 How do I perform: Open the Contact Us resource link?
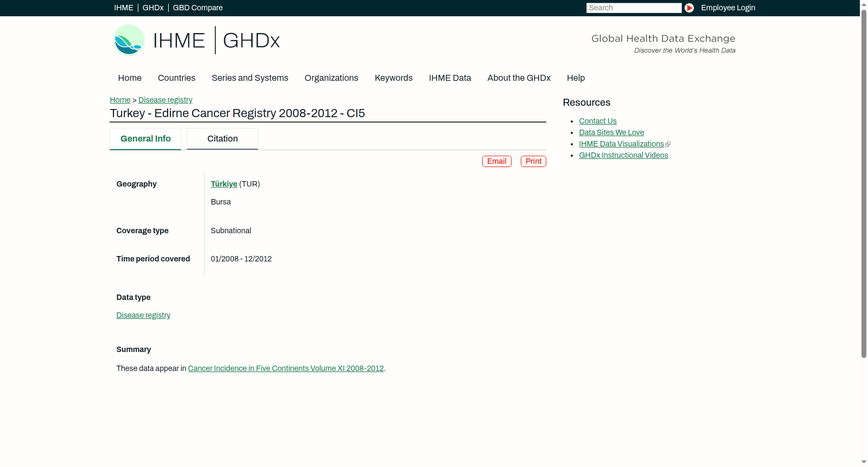click(597, 121)
